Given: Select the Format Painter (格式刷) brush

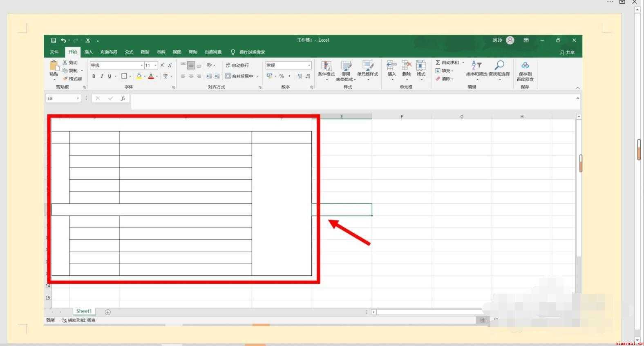Looking at the screenshot, I should pyautogui.click(x=65, y=78).
